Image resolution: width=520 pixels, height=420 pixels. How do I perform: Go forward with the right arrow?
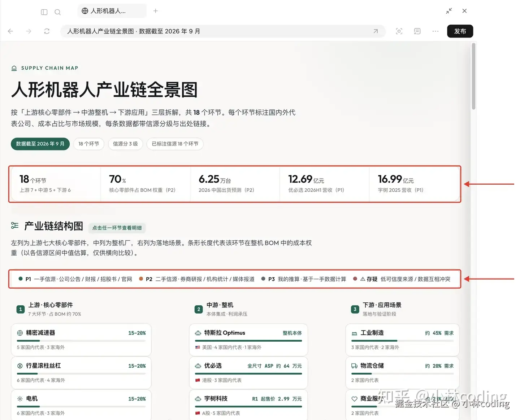tap(29, 31)
